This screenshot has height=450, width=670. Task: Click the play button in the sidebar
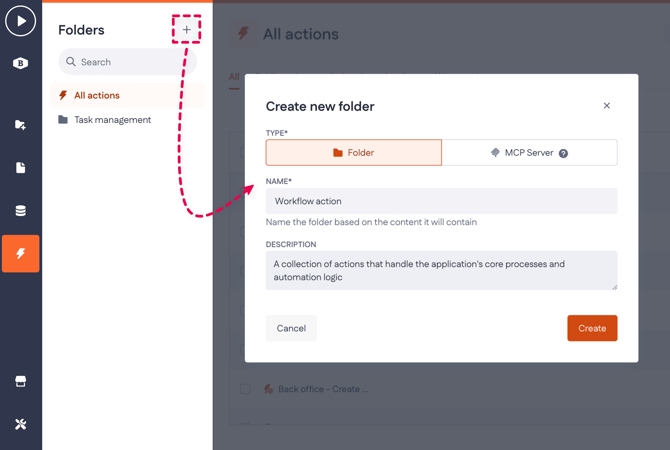pos(20,21)
